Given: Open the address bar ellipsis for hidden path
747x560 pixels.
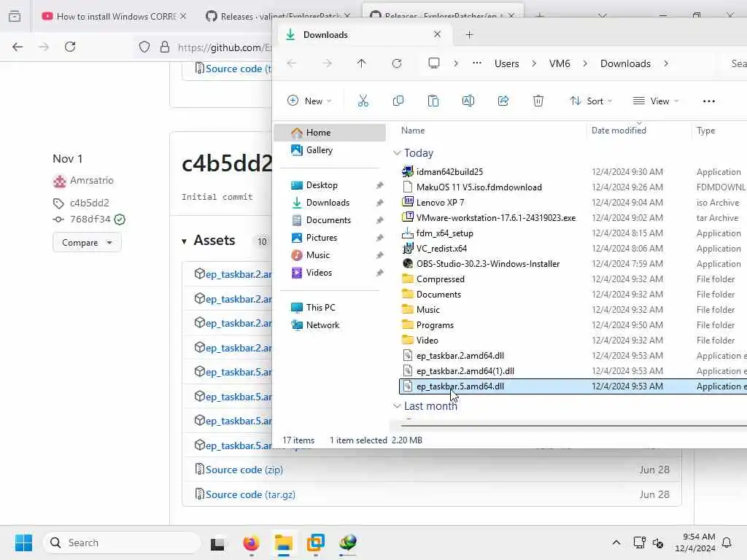Looking at the screenshot, I should [477, 63].
